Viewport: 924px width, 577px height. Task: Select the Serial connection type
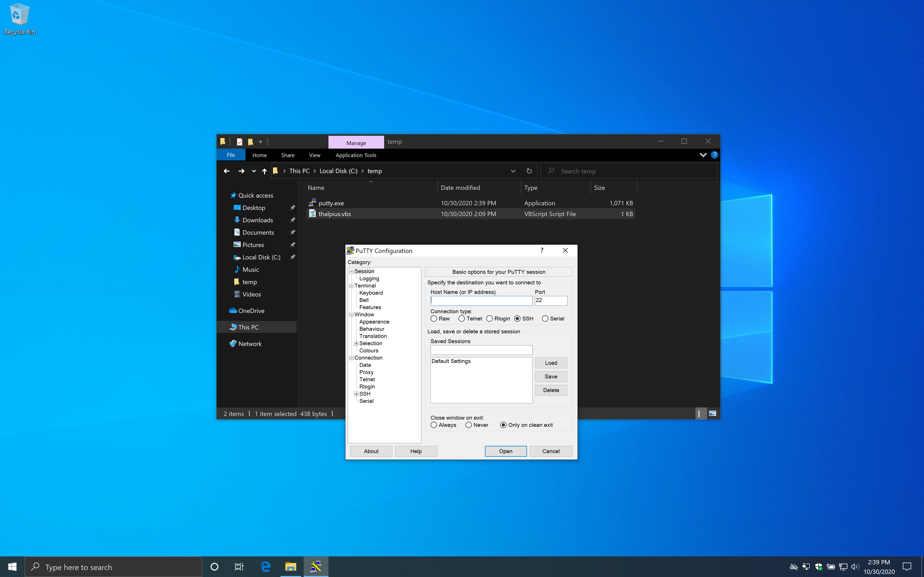coord(545,319)
